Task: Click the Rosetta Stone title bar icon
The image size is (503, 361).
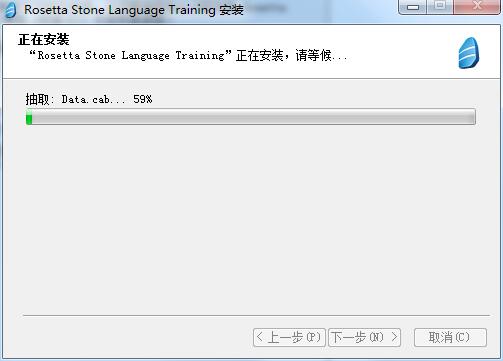Action: 10,10
